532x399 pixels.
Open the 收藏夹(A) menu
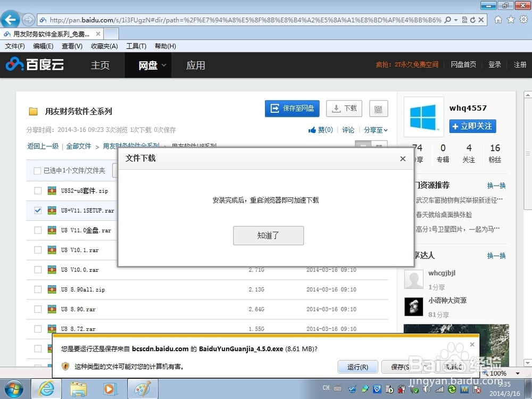104,46
